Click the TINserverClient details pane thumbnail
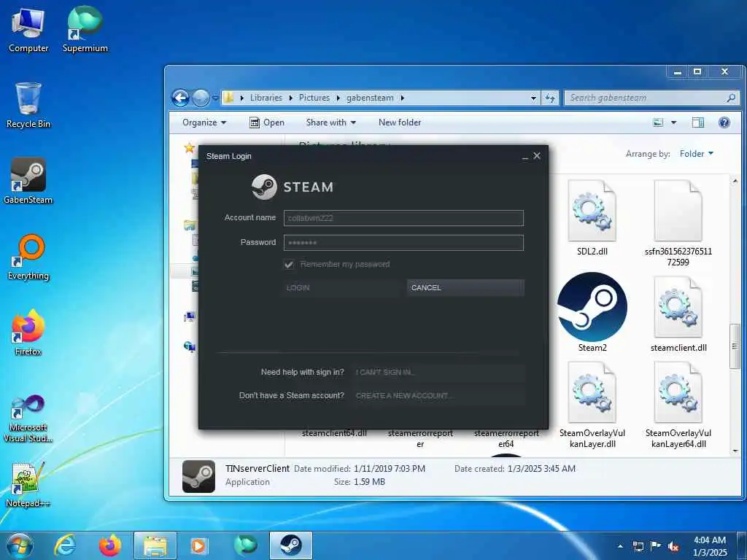Screen dimensions: 747x560 pyautogui.click(x=198, y=475)
